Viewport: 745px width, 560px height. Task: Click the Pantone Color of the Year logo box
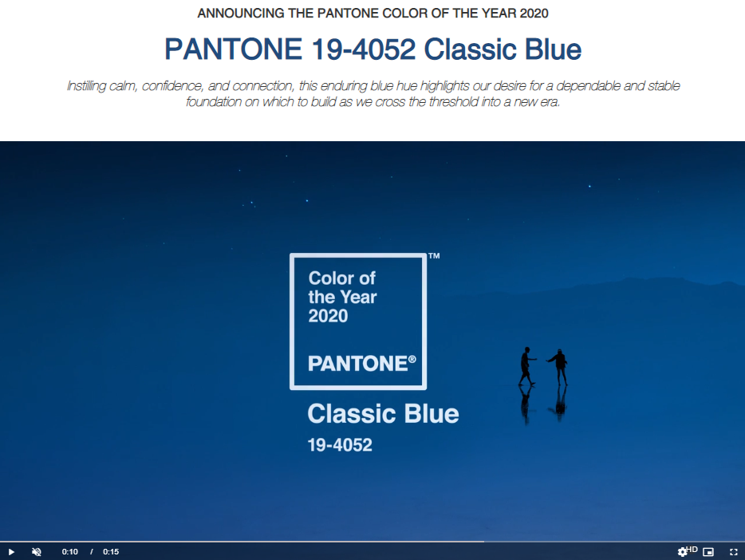[358, 321]
